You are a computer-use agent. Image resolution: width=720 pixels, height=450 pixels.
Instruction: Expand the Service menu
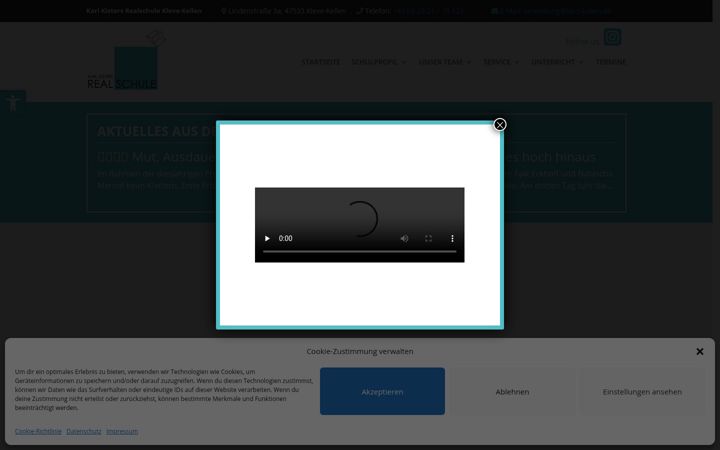(x=501, y=62)
